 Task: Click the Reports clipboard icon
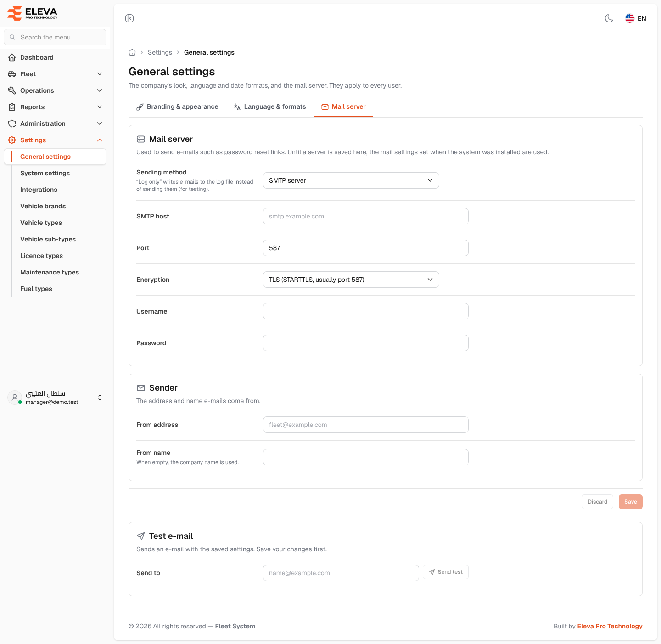pyautogui.click(x=12, y=107)
